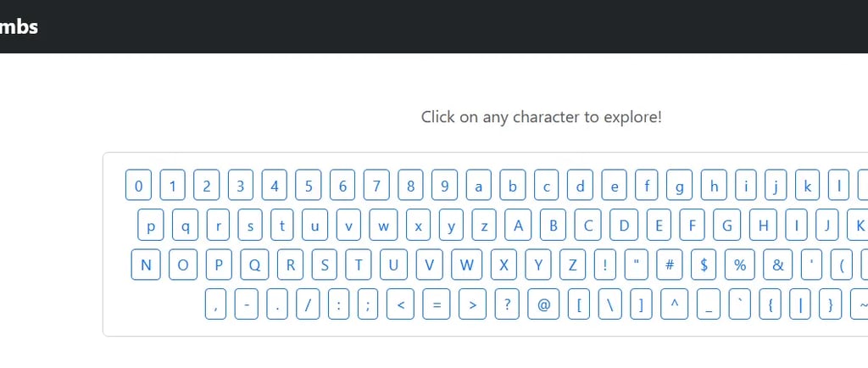Click the at sign @ button
Image resolution: width=868 pixels, height=368 pixels.
click(x=543, y=304)
